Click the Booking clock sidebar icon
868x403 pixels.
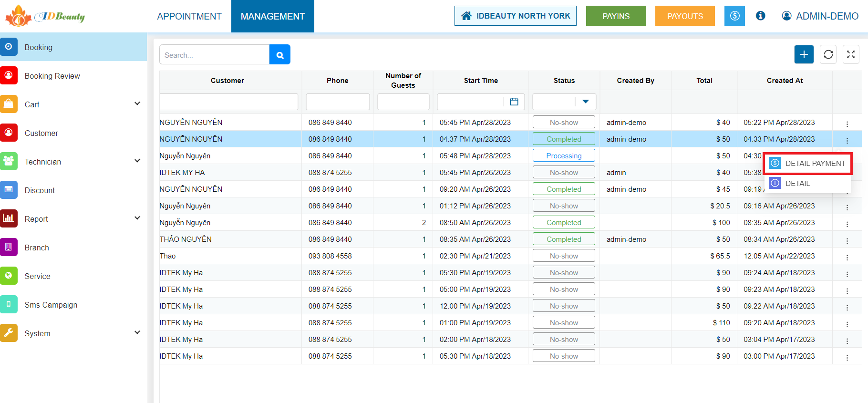pyautogui.click(x=9, y=47)
